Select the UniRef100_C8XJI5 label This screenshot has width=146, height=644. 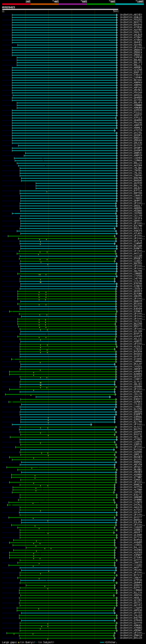(131, 394)
